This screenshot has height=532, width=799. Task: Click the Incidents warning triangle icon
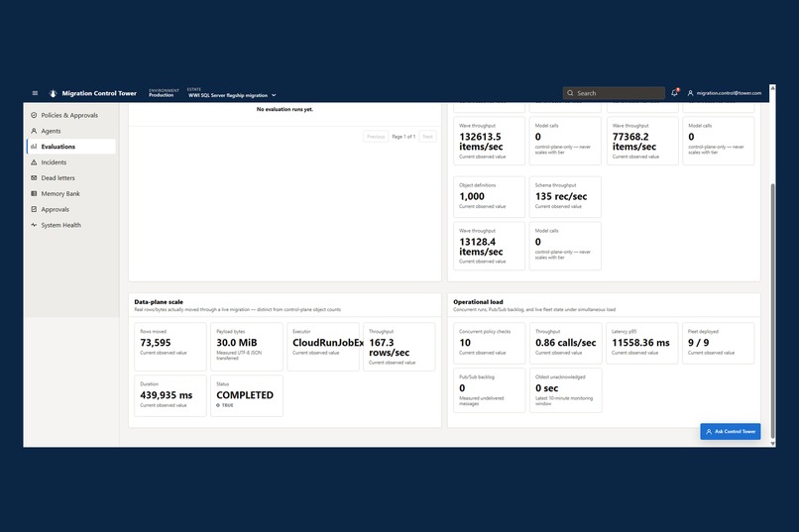click(34, 161)
